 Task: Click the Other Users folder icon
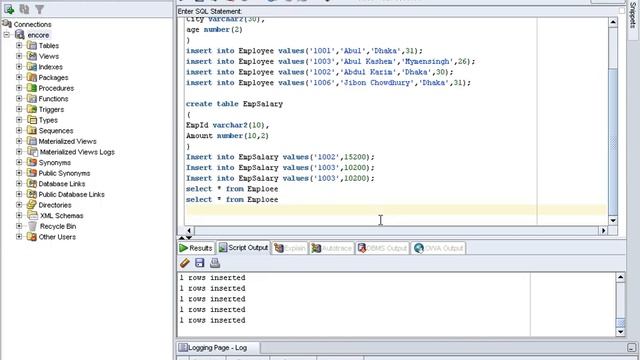(31, 236)
